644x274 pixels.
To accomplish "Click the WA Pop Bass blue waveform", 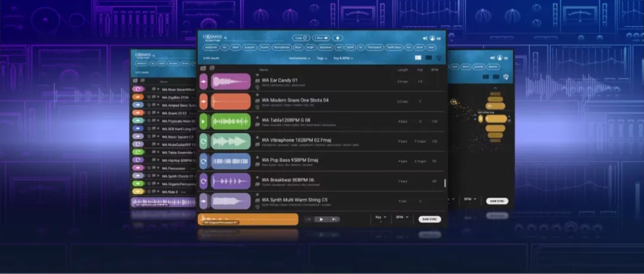I will pos(230,161).
